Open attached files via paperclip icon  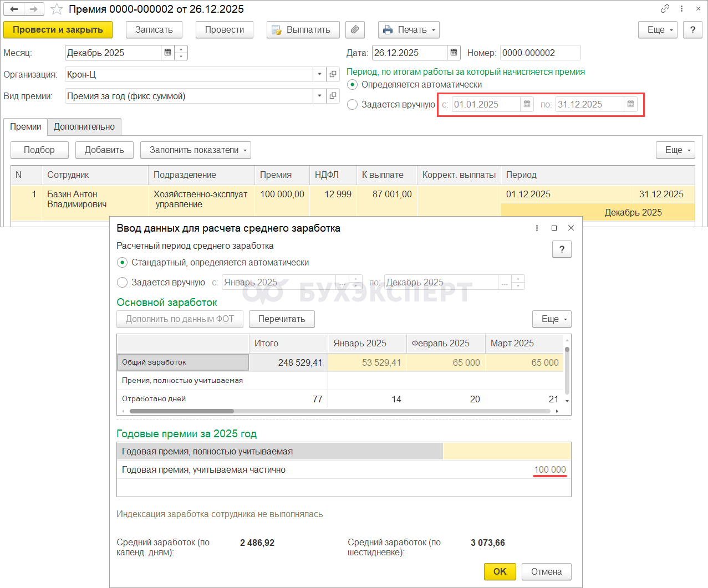pyautogui.click(x=355, y=30)
